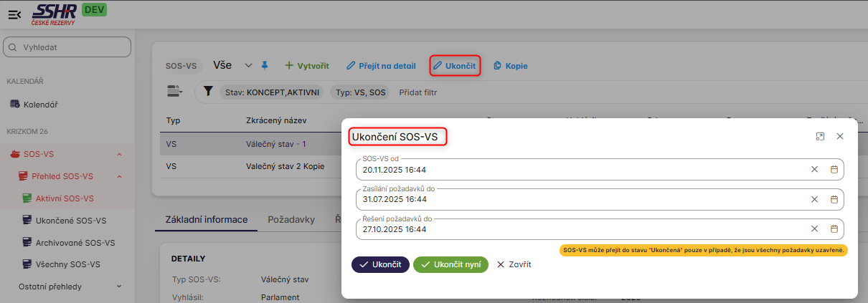
Task: Switch to the Požadavky tab
Action: 291,219
